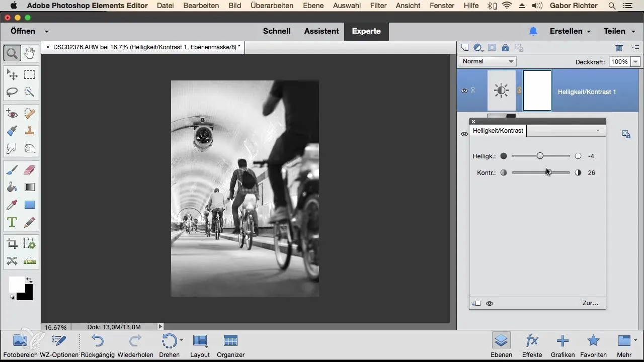Select the Spot Healing Brush tool
Image resolution: width=644 pixels, height=362 pixels.
(x=30, y=114)
